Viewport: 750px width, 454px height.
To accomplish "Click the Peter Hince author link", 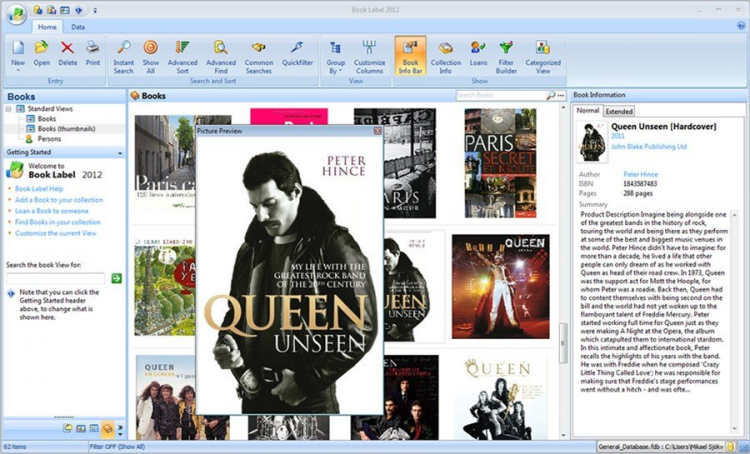I will (642, 175).
